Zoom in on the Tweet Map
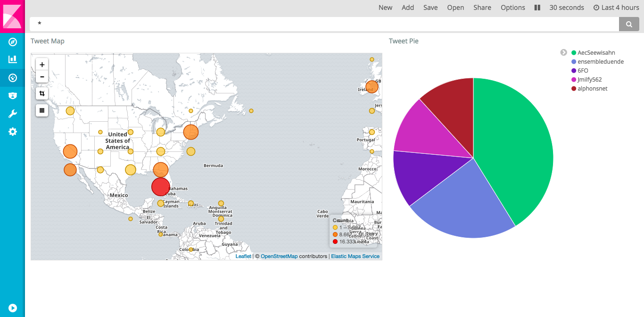This screenshot has height=317, width=644. (42, 65)
